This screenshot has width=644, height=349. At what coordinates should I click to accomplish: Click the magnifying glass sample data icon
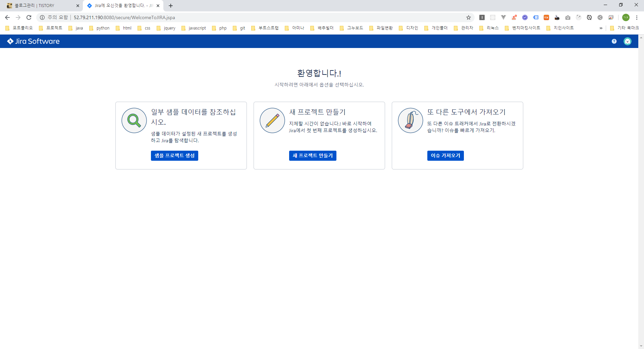(x=134, y=120)
